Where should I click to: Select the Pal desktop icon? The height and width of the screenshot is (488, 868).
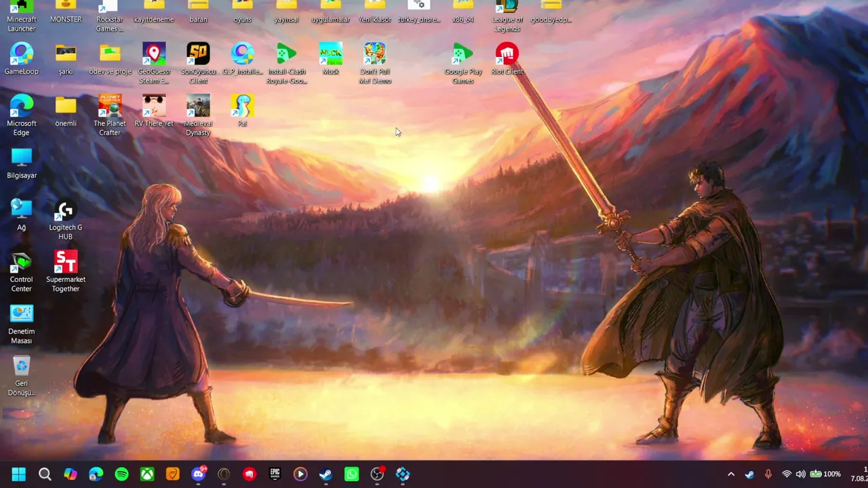(x=242, y=110)
